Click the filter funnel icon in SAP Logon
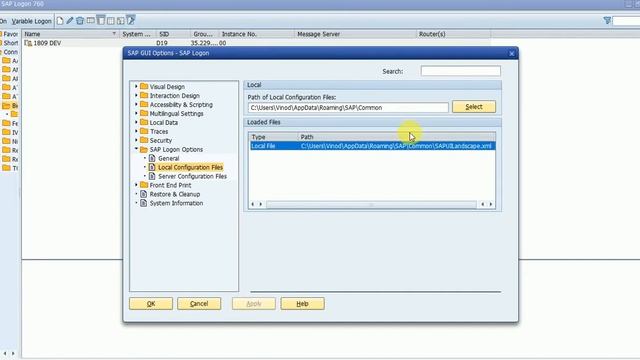The image size is (640, 360). click(x=607, y=20)
